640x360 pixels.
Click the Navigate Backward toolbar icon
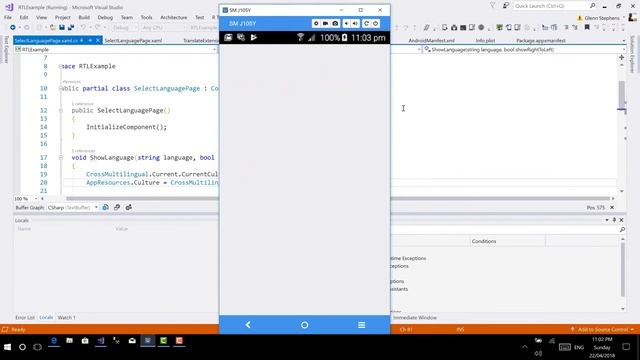pyautogui.click(x=13, y=27)
